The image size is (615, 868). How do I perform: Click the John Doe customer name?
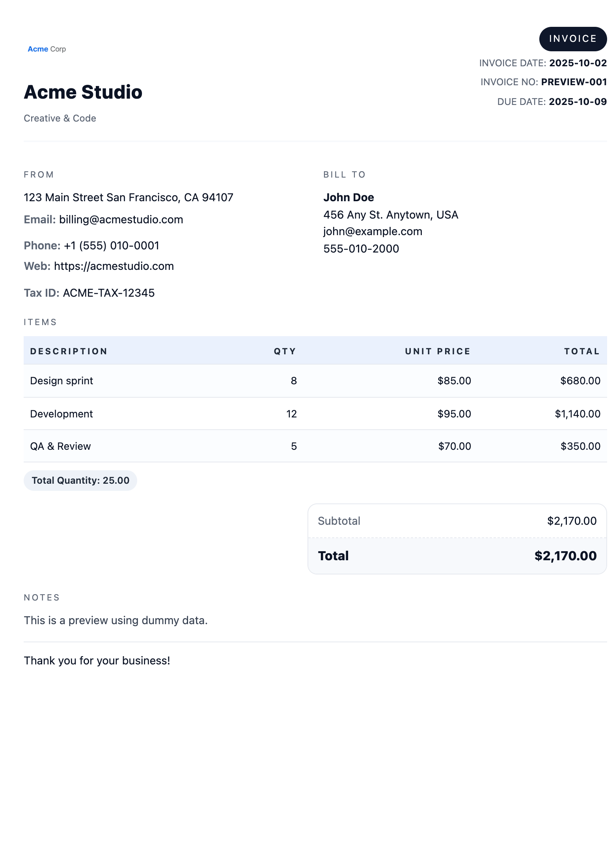click(x=348, y=198)
